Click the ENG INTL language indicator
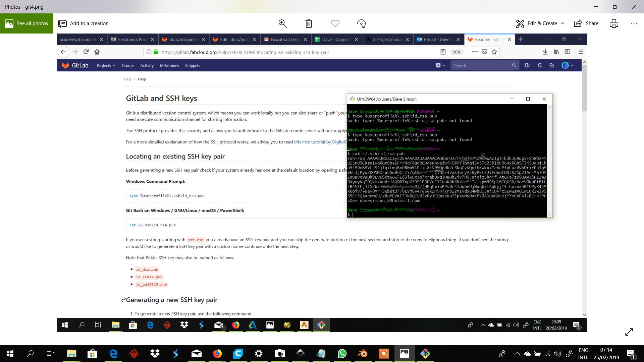This screenshot has width=644, height=362. click(x=583, y=354)
